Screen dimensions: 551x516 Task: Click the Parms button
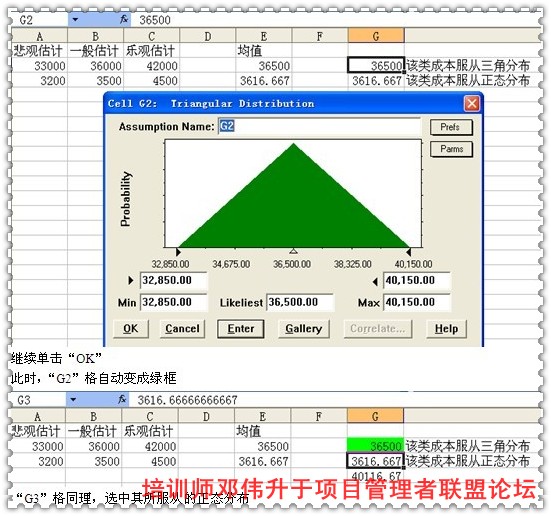click(451, 149)
